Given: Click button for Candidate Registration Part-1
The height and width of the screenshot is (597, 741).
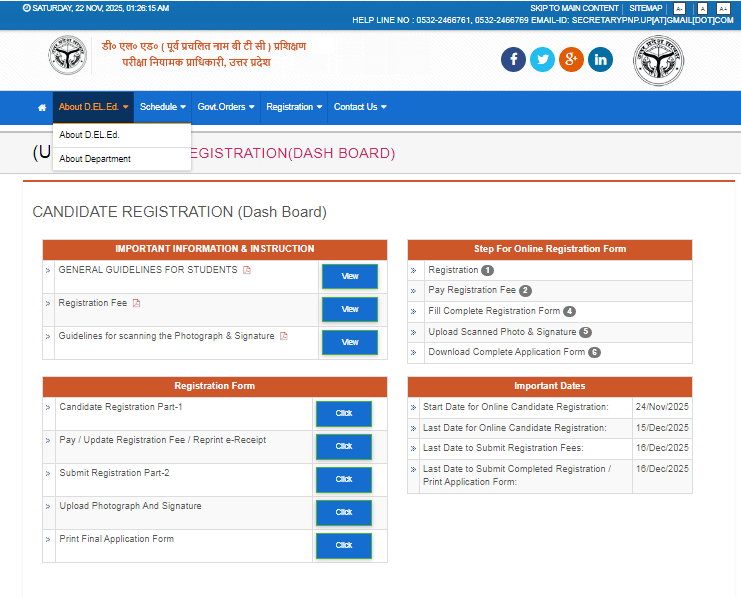Looking at the screenshot, I should (x=344, y=413).
